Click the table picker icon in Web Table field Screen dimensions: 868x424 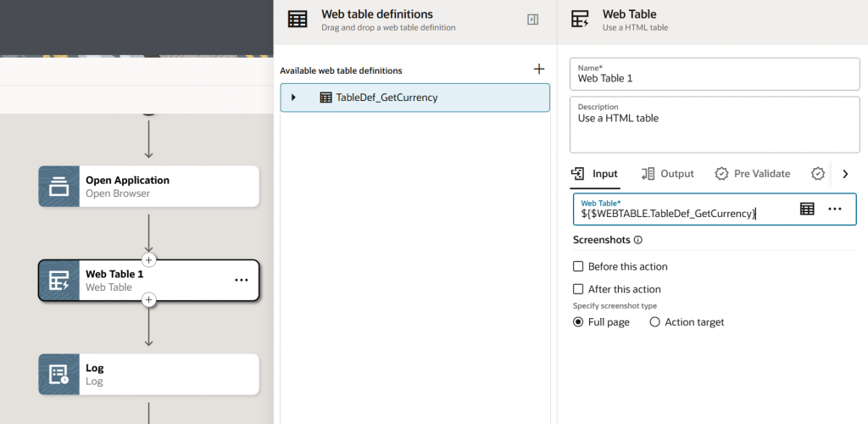pos(807,209)
